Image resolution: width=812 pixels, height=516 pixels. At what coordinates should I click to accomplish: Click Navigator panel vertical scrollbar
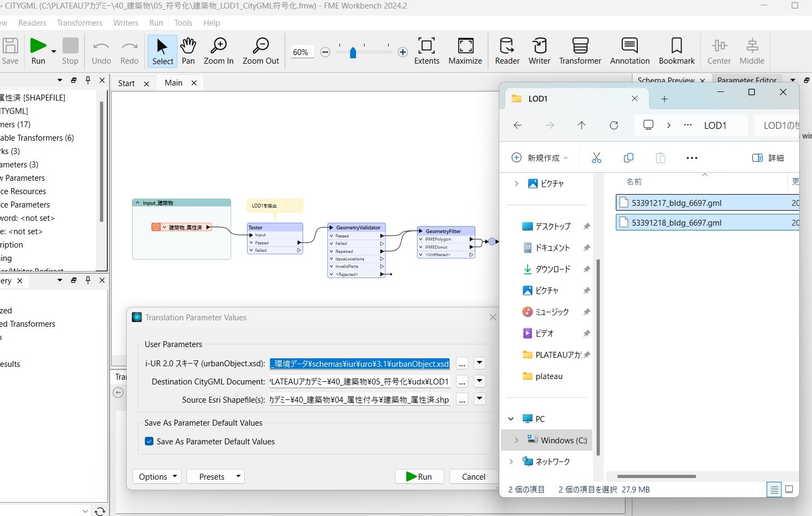click(x=102, y=161)
